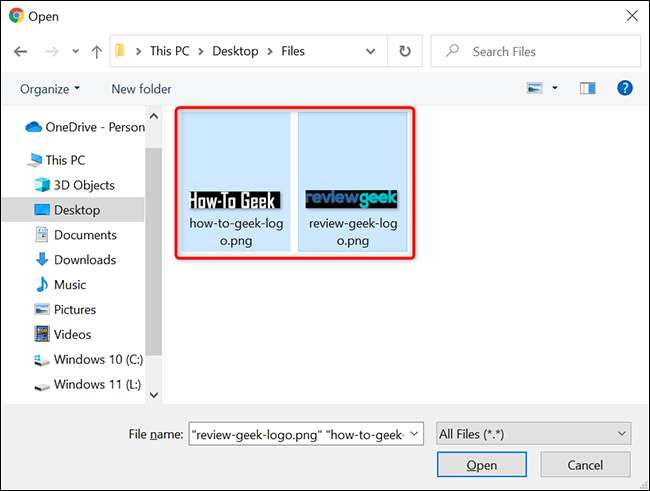Open Help with the question mark icon
The image size is (650, 491).
[x=625, y=88]
